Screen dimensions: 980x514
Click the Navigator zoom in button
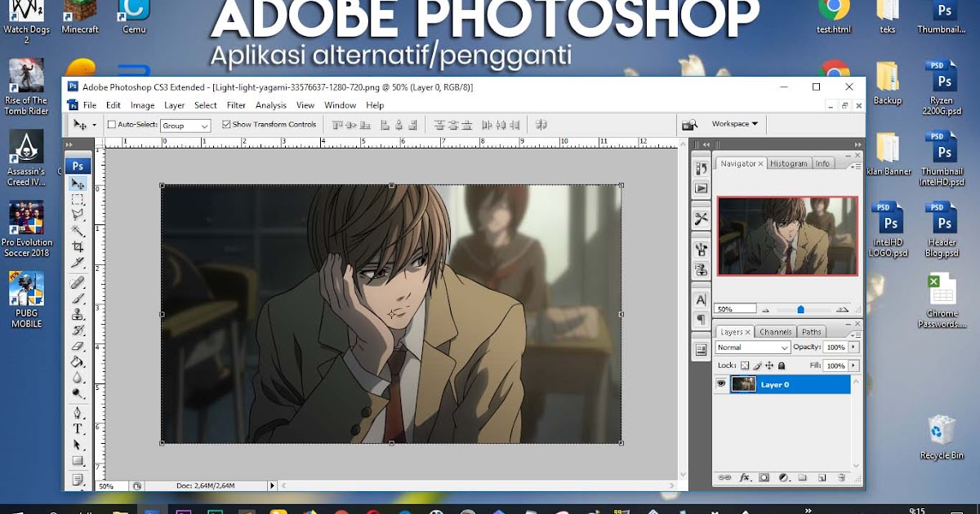(x=843, y=310)
